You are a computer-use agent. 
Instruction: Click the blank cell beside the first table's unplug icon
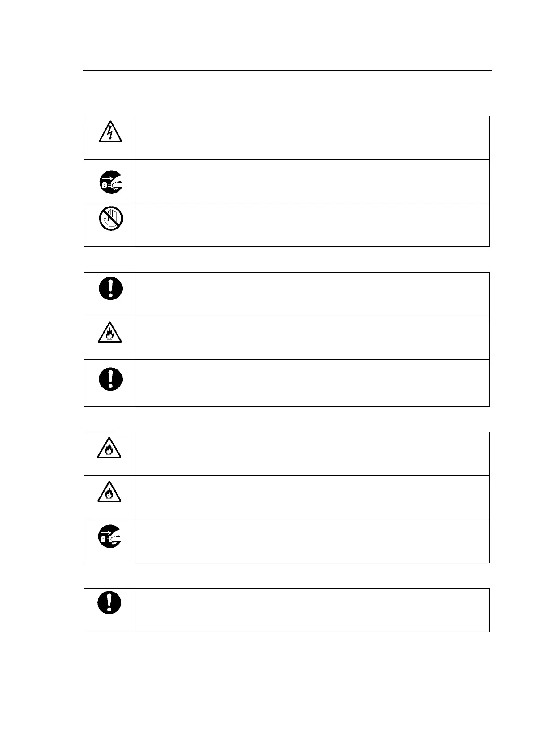[312, 181]
